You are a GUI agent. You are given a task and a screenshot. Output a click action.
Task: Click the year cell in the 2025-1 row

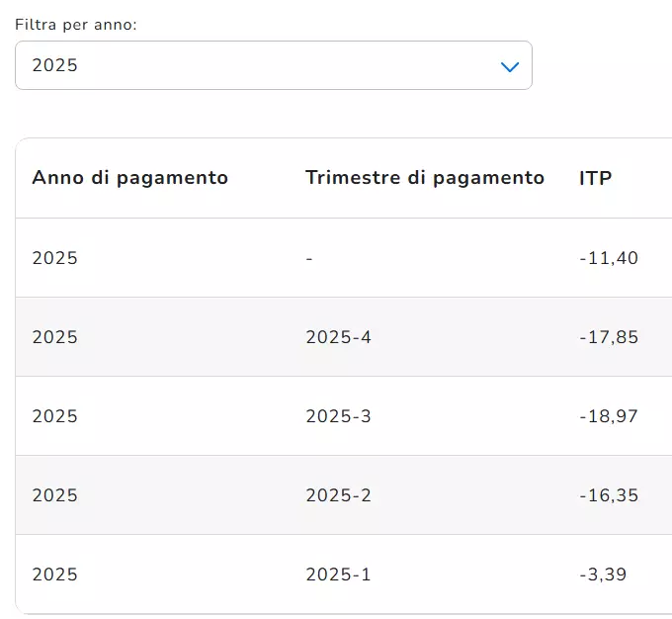coord(54,575)
